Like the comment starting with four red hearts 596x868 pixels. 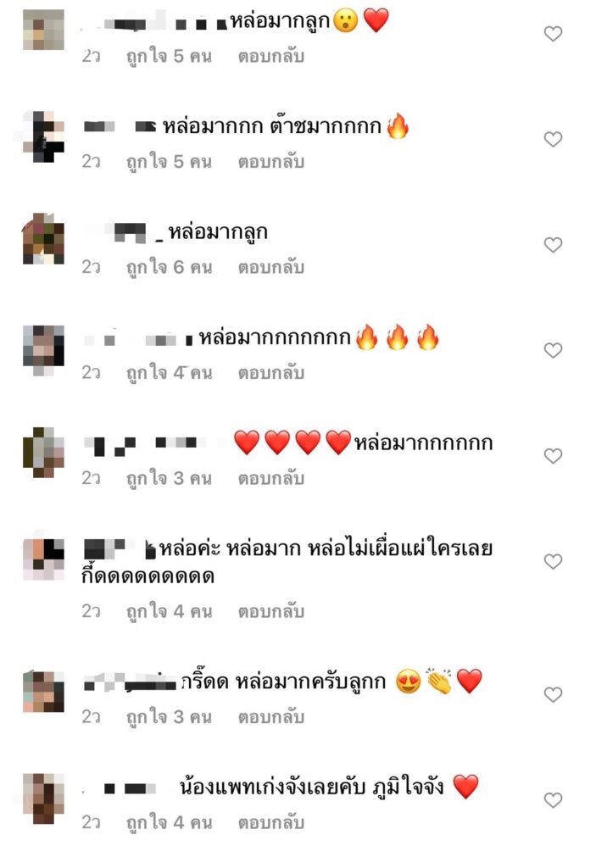(553, 455)
